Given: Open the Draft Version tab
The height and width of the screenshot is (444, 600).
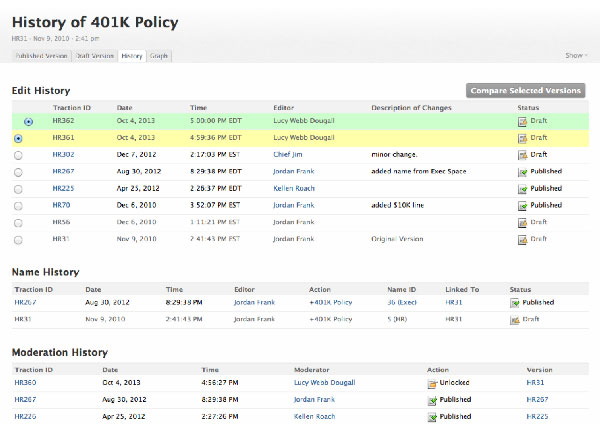Looking at the screenshot, I should coord(95,56).
